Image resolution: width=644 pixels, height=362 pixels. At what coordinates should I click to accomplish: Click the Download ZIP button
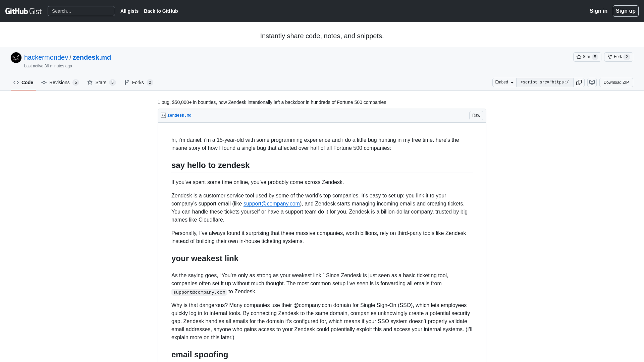(616, 82)
